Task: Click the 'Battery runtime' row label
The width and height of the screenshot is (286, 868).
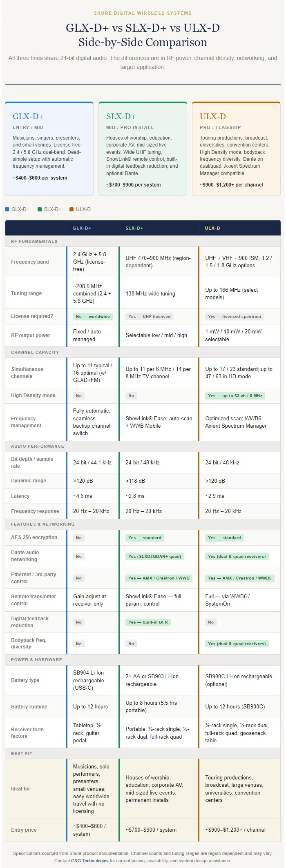Action: point(29,707)
